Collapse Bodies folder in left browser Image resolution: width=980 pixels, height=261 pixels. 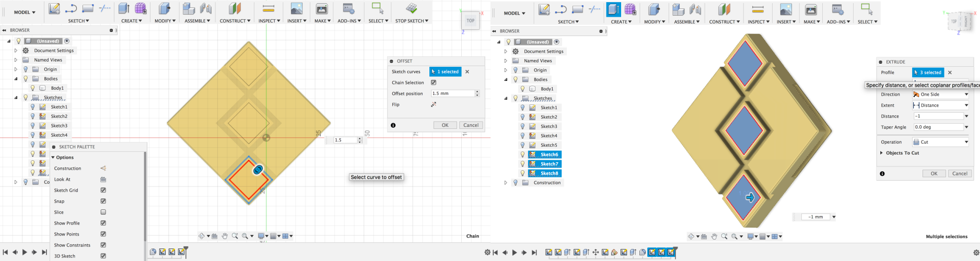pyautogui.click(x=16, y=79)
